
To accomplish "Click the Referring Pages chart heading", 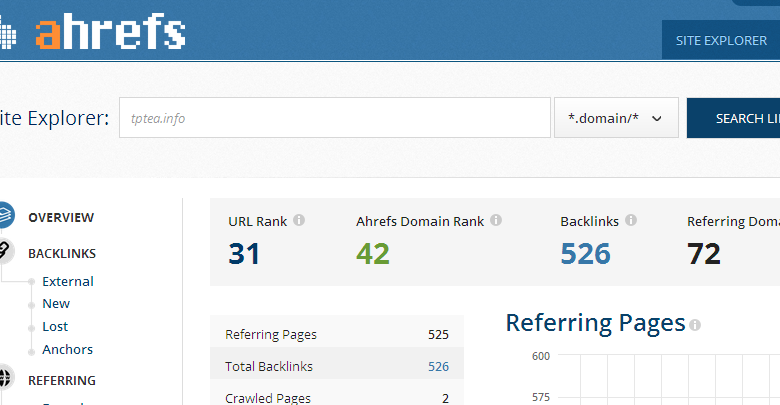I will (595, 323).
